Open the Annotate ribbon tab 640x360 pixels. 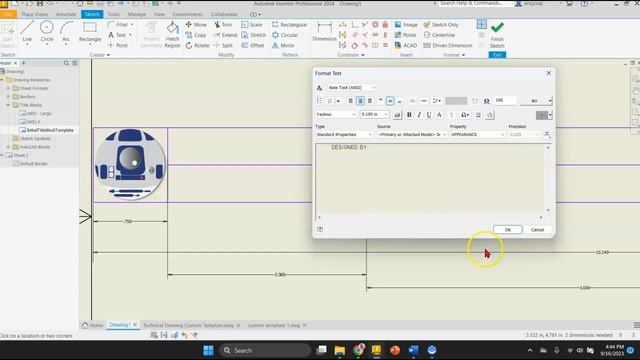[x=66, y=14]
